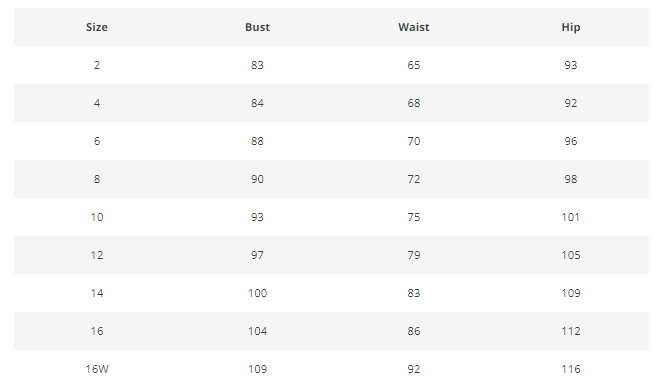This screenshot has height=381, width=653.
Task: Select the size 10 row label
Action: (97, 217)
